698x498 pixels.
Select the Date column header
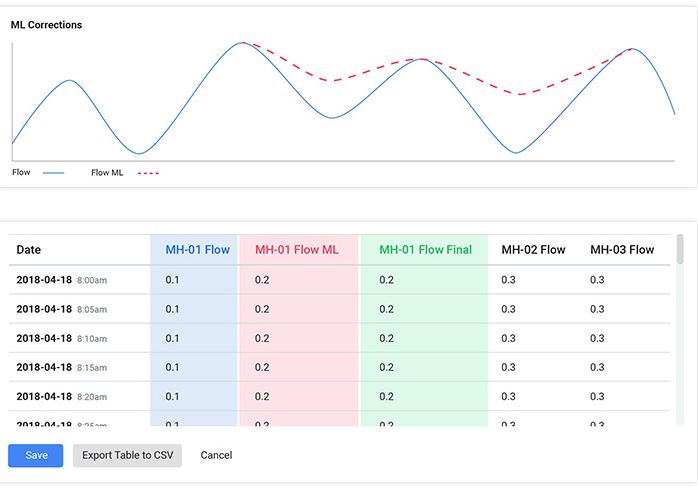point(29,250)
